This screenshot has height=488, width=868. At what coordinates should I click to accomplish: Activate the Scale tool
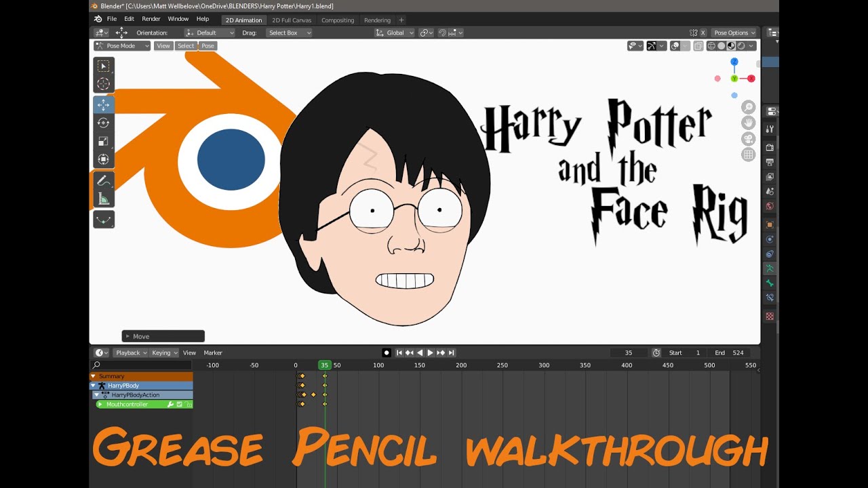104,141
